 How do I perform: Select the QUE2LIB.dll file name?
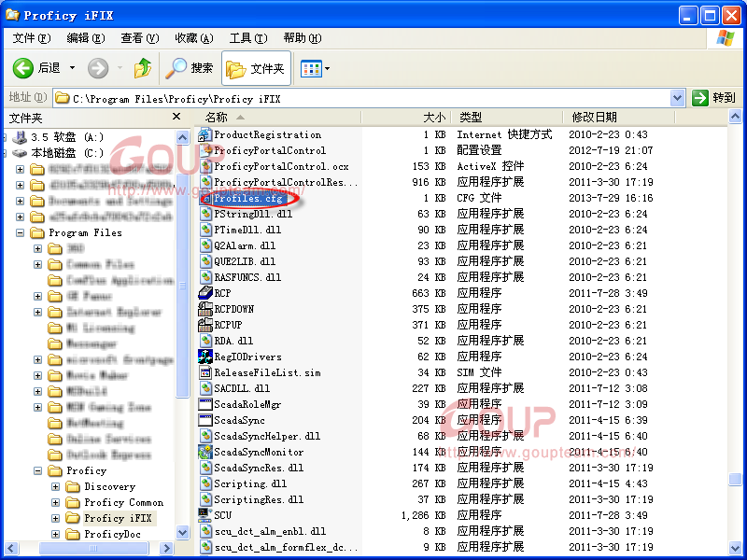(245, 261)
